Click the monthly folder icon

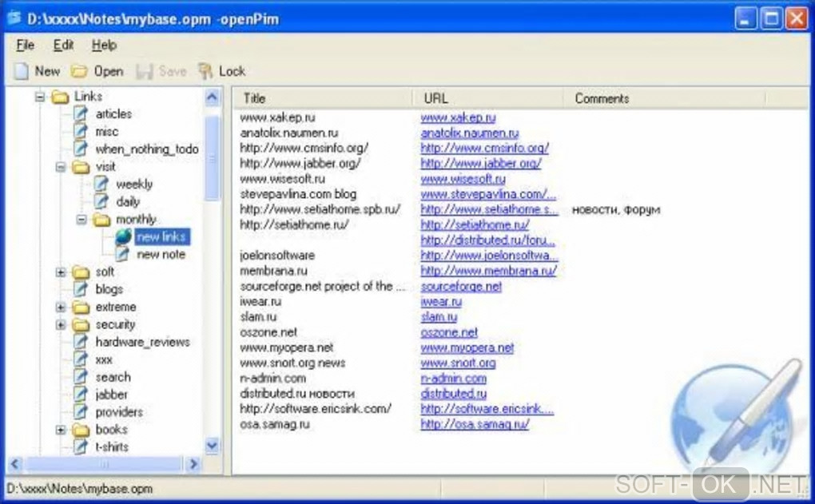101,220
